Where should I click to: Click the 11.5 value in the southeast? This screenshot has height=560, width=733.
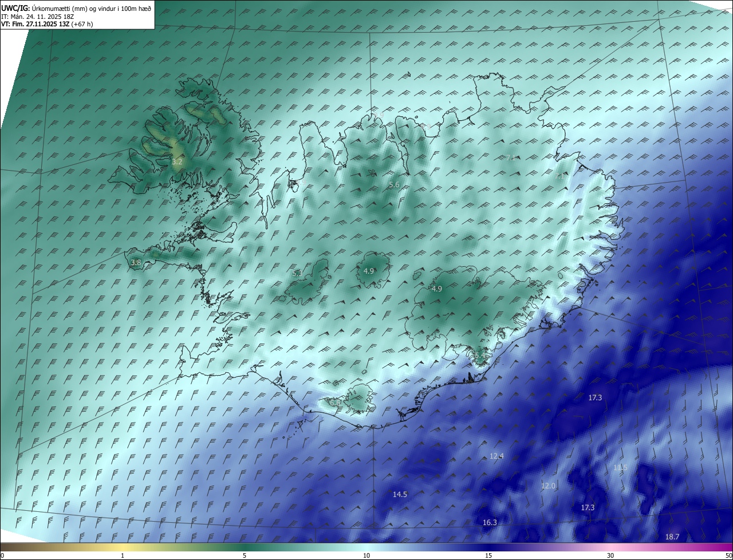click(620, 468)
